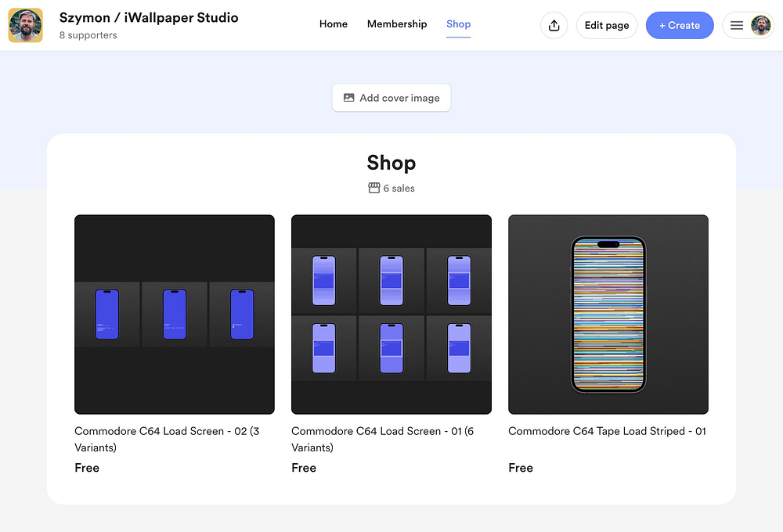The width and height of the screenshot is (783, 532).
Task: Open the Membership tab
Action: pos(397,24)
